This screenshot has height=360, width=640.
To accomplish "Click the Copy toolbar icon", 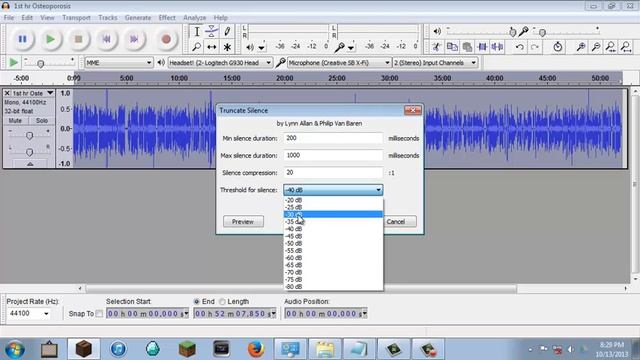I will [x=452, y=47].
